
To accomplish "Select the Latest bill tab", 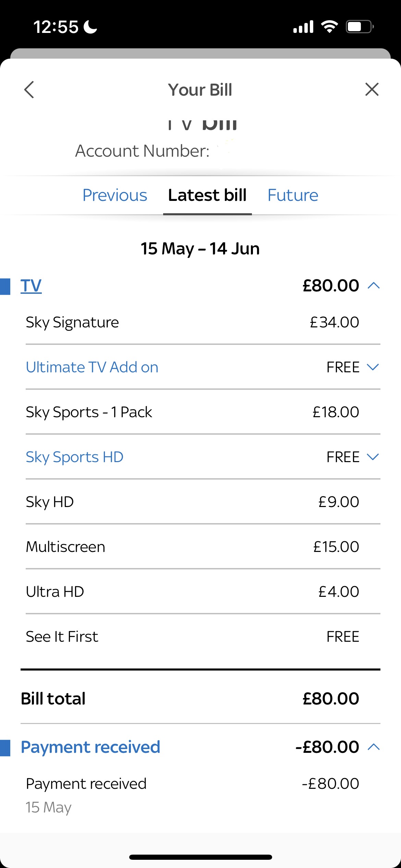I will tap(207, 195).
